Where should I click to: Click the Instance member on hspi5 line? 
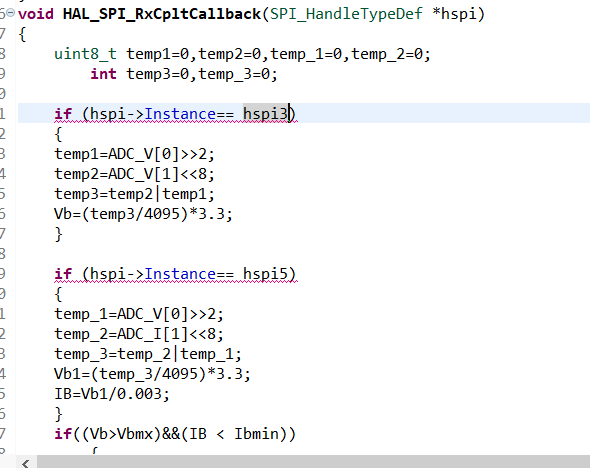[x=180, y=274]
